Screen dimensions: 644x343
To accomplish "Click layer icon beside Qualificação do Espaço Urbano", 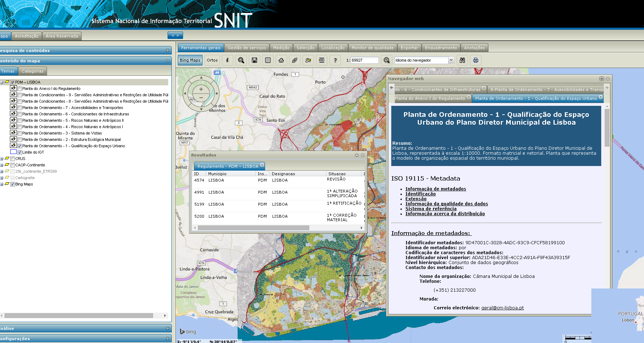I will tap(13, 145).
